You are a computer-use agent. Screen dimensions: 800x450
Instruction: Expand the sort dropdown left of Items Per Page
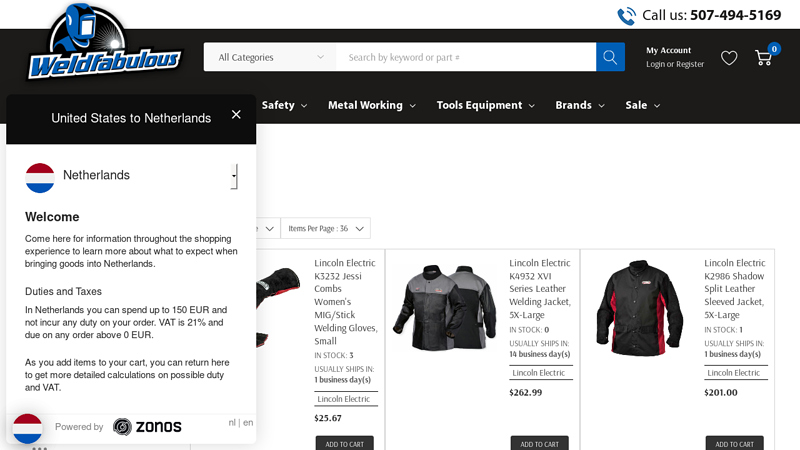point(267,229)
